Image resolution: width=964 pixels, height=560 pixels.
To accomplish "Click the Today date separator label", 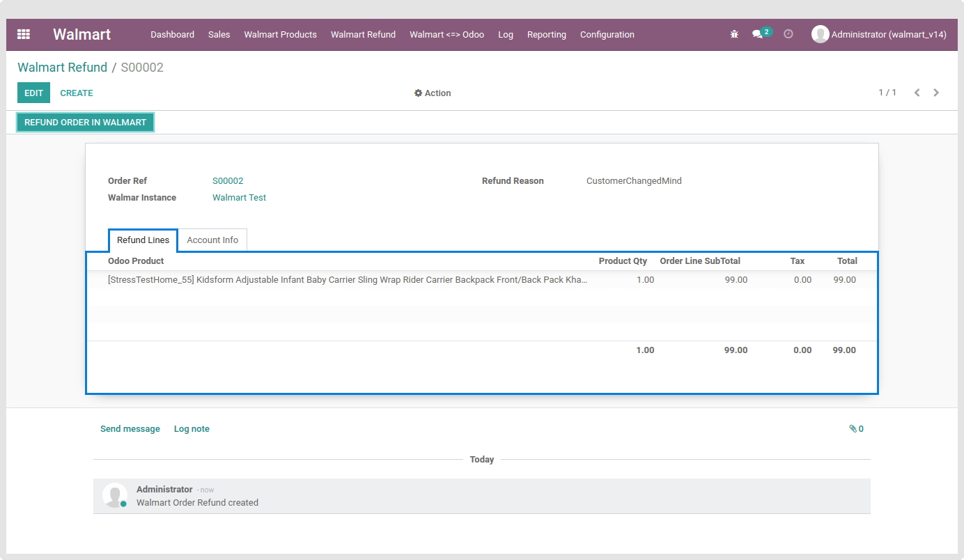I will (x=482, y=460).
